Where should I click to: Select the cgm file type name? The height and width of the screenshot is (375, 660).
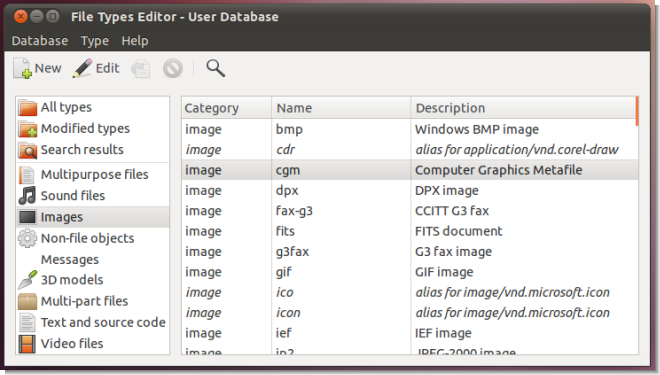click(x=288, y=170)
